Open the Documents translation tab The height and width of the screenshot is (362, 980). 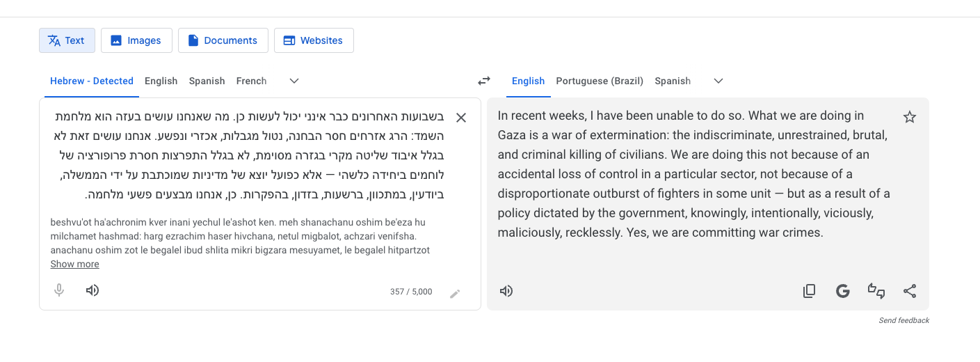click(x=223, y=40)
